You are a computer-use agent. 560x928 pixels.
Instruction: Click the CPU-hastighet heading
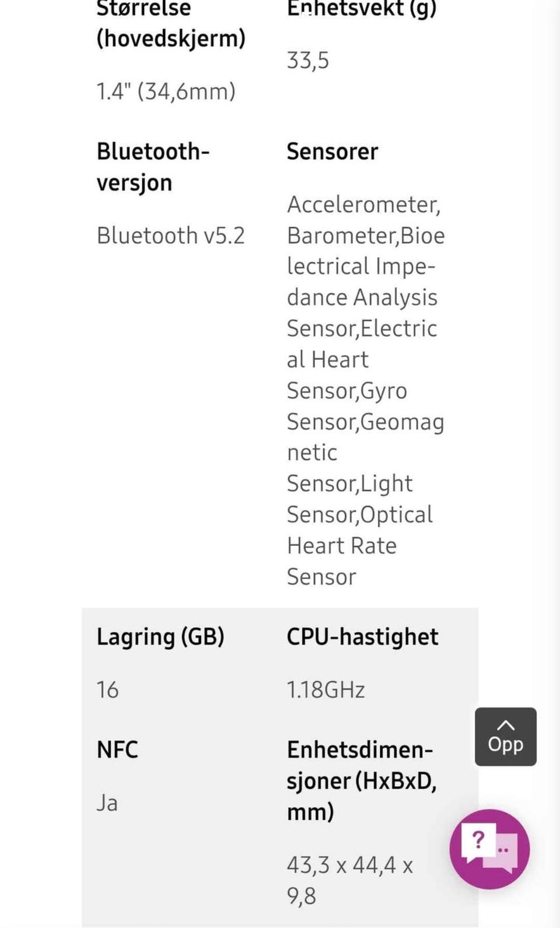tap(362, 636)
